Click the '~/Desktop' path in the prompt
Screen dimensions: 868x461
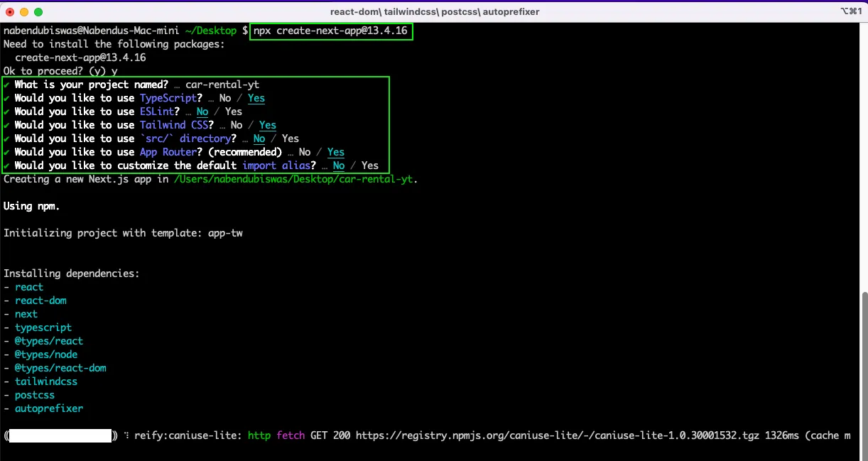coord(211,31)
